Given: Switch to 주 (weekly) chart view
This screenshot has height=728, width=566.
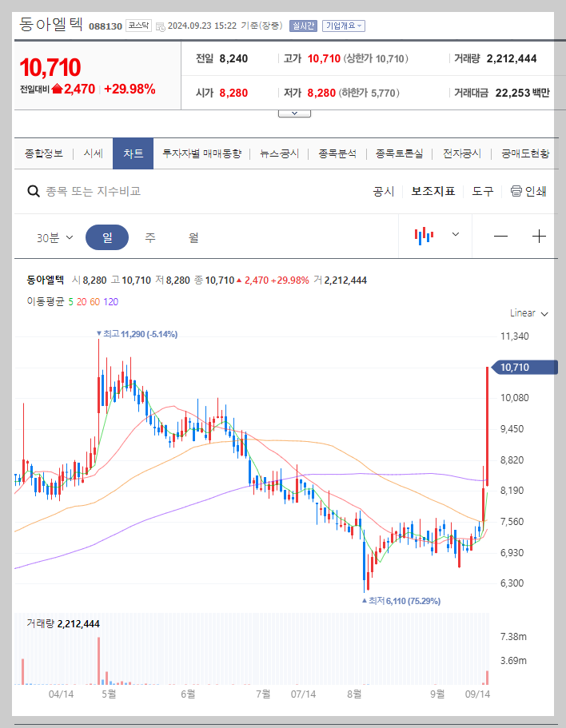Looking at the screenshot, I should tap(149, 237).
